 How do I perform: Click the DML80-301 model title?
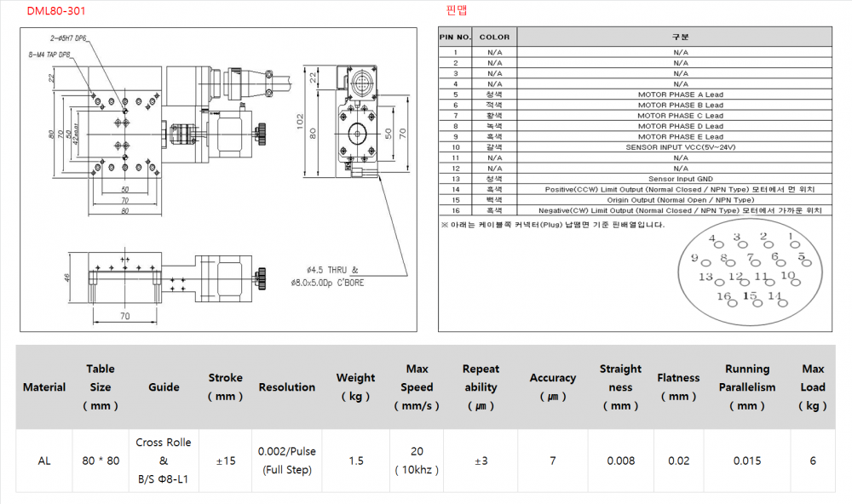[55, 11]
